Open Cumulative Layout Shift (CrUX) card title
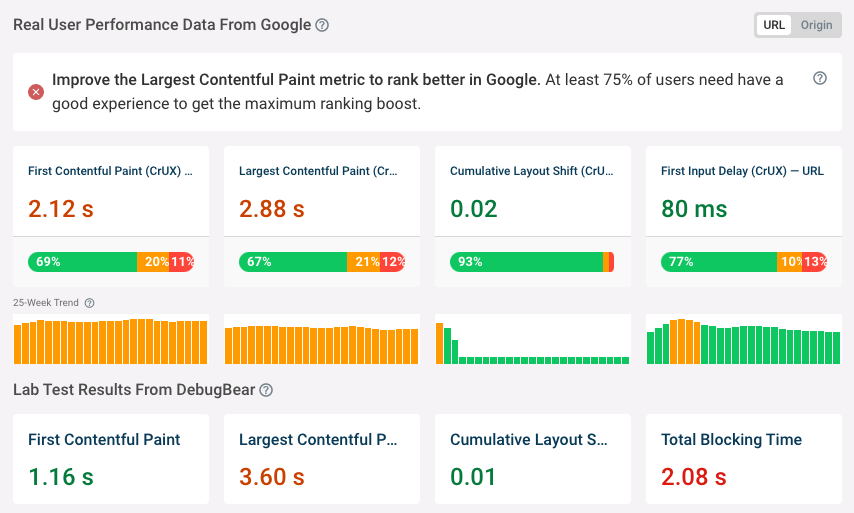The width and height of the screenshot is (854, 513). (x=531, y=172)
